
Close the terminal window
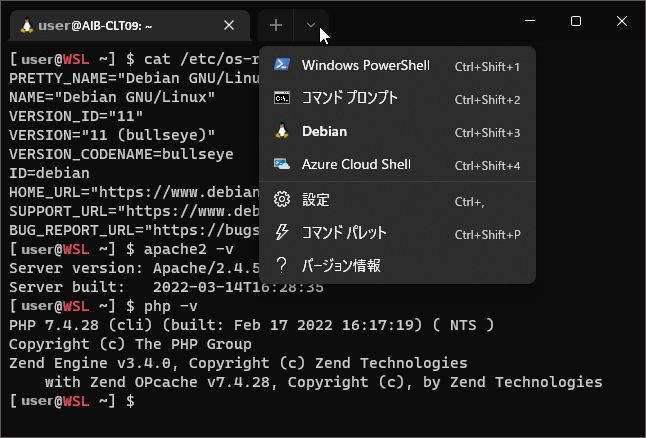(x=622, y=21)
